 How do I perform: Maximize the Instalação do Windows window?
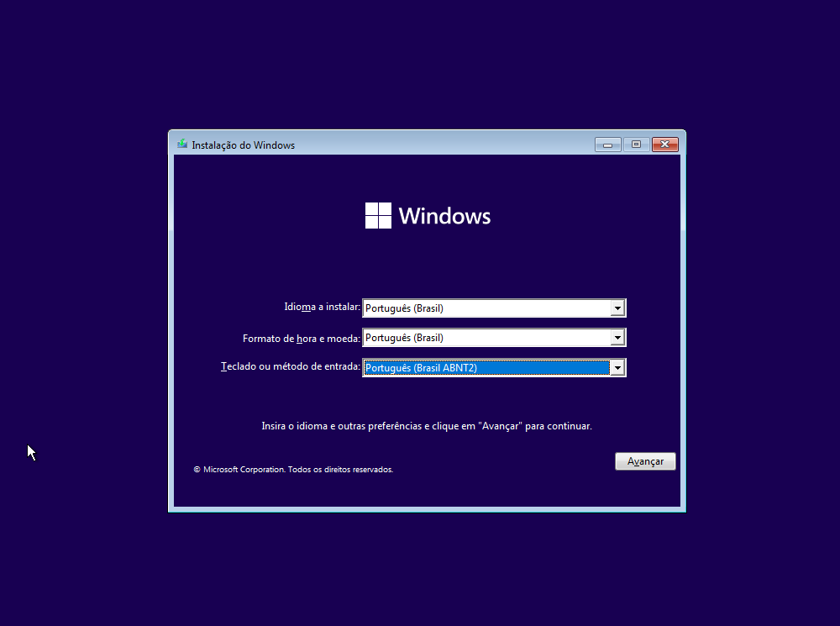pos(636,145)
